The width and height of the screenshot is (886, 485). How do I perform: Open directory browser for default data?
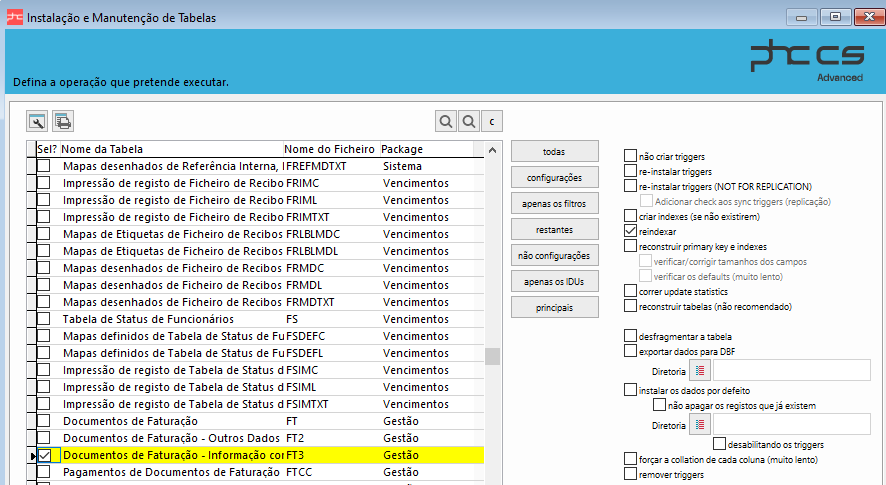(x=700, y=425)
